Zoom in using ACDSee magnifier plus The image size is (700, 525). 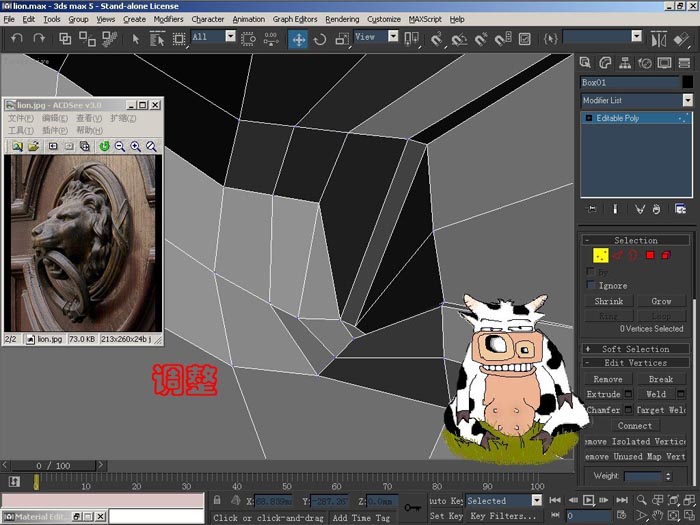[136, 146]
